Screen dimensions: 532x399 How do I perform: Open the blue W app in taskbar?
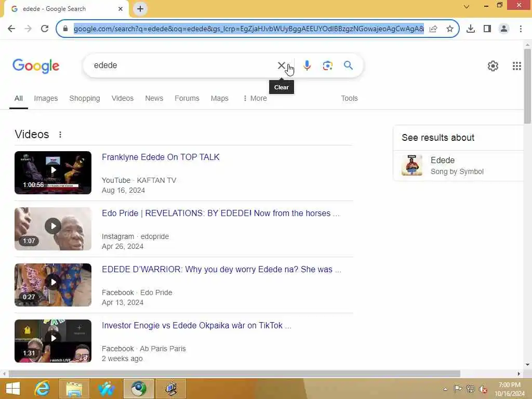point(106,389)
